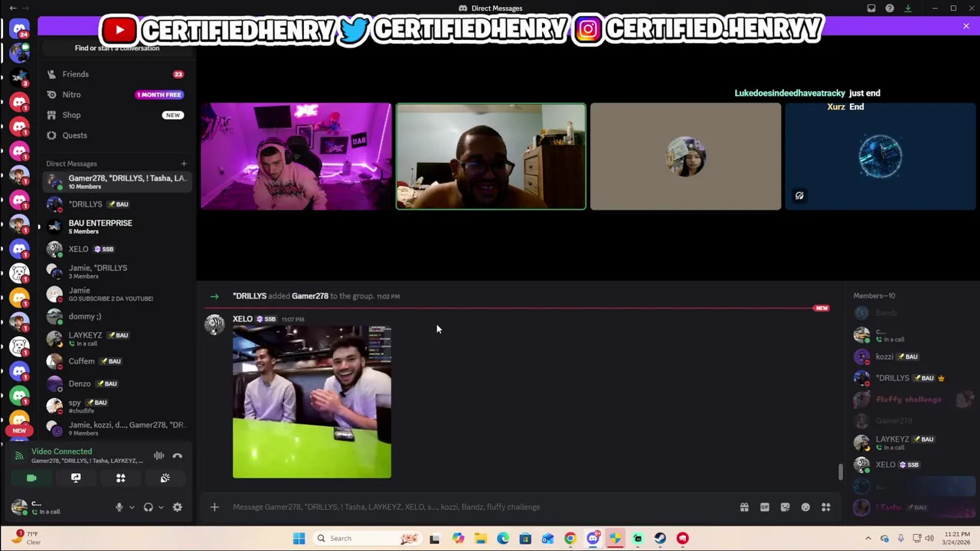Click XELO in the members list
The height and width of the screenshot is (551, 980).
point(911,465)
